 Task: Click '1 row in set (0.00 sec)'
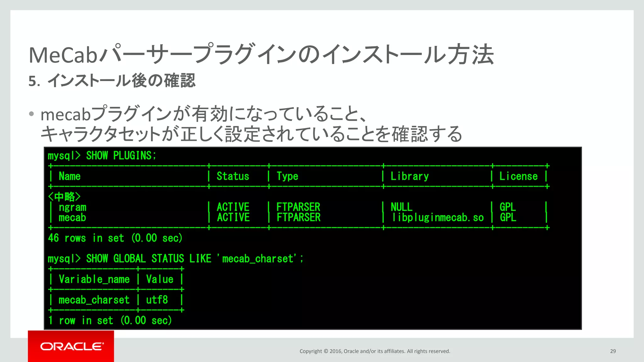(x=110, y=321)
